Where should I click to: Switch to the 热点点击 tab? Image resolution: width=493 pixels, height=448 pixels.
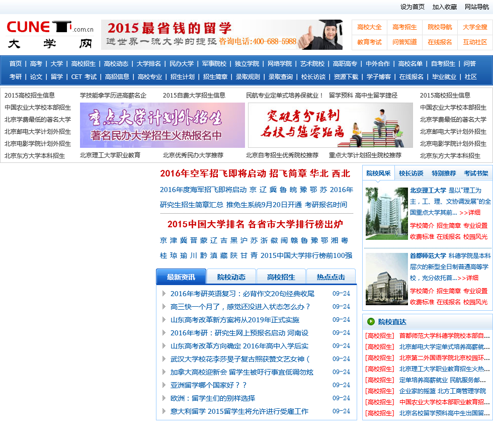click(x=331, y=277)
